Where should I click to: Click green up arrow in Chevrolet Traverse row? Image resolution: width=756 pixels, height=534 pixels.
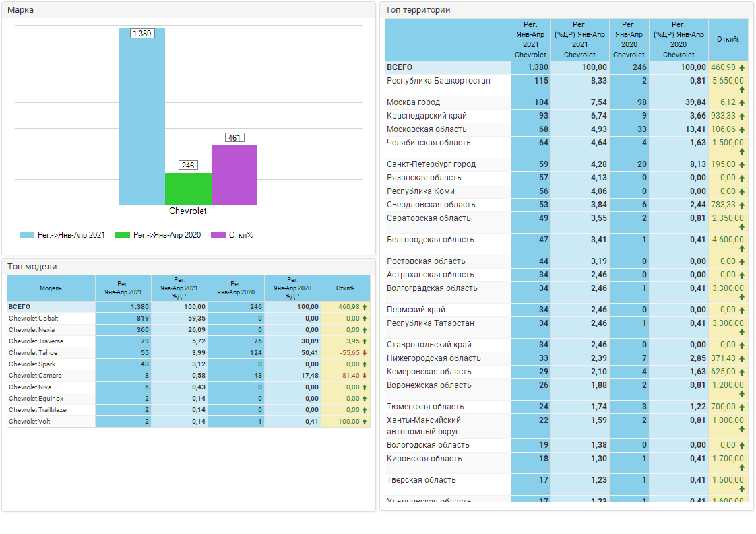(365, 341)
